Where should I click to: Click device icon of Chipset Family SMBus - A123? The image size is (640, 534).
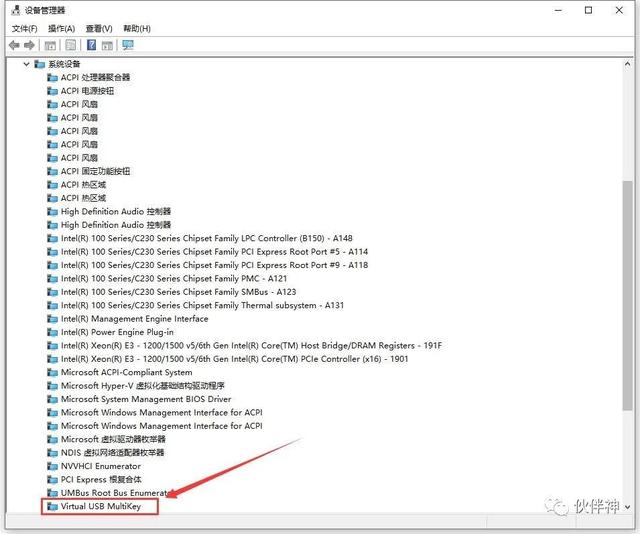pyautogui.click(x=52, y=292)
